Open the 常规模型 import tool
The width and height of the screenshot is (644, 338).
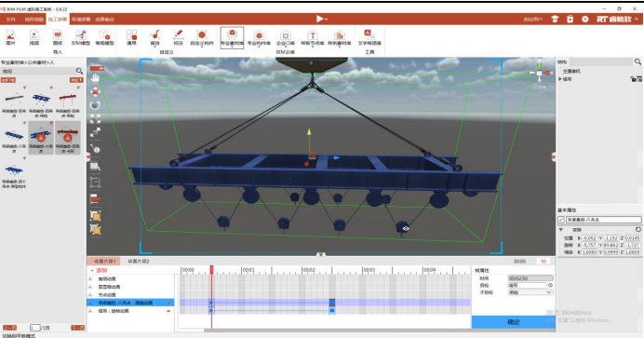click(104, 37)
